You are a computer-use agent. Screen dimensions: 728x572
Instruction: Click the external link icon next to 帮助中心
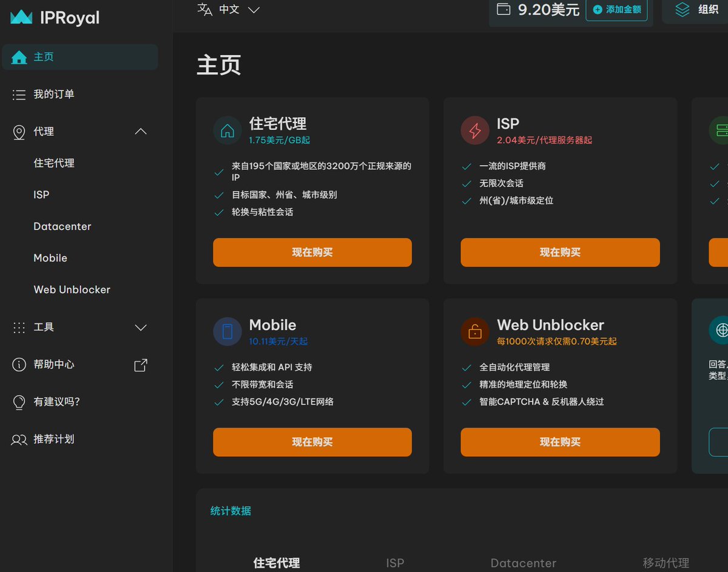[x=141, y=365]
